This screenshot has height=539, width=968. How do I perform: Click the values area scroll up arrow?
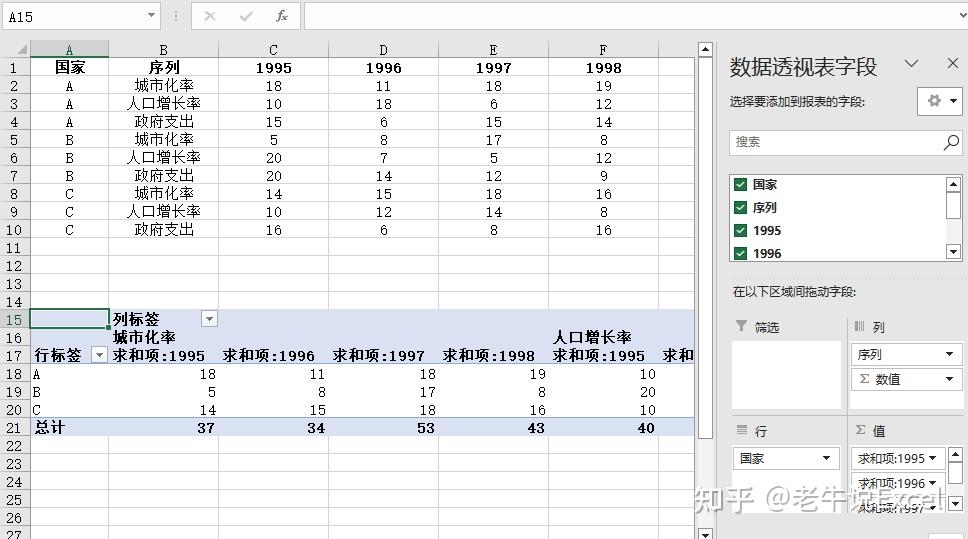tap(955, 456)
